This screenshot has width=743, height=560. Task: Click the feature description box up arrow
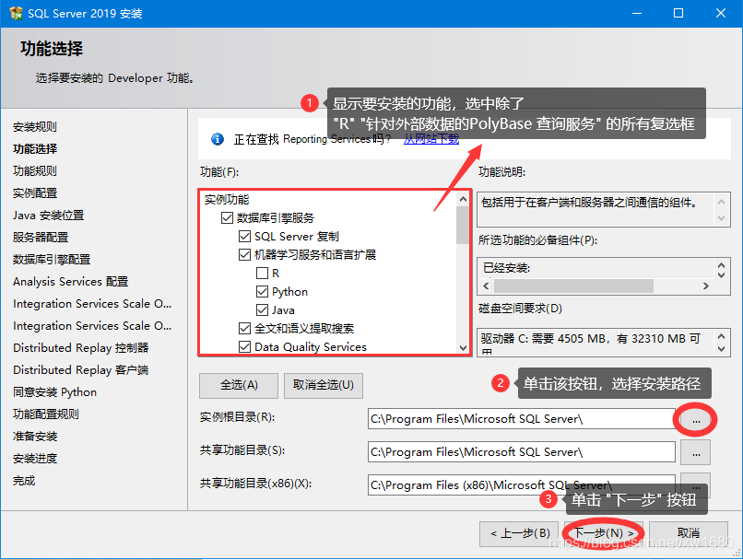[721, 202]
